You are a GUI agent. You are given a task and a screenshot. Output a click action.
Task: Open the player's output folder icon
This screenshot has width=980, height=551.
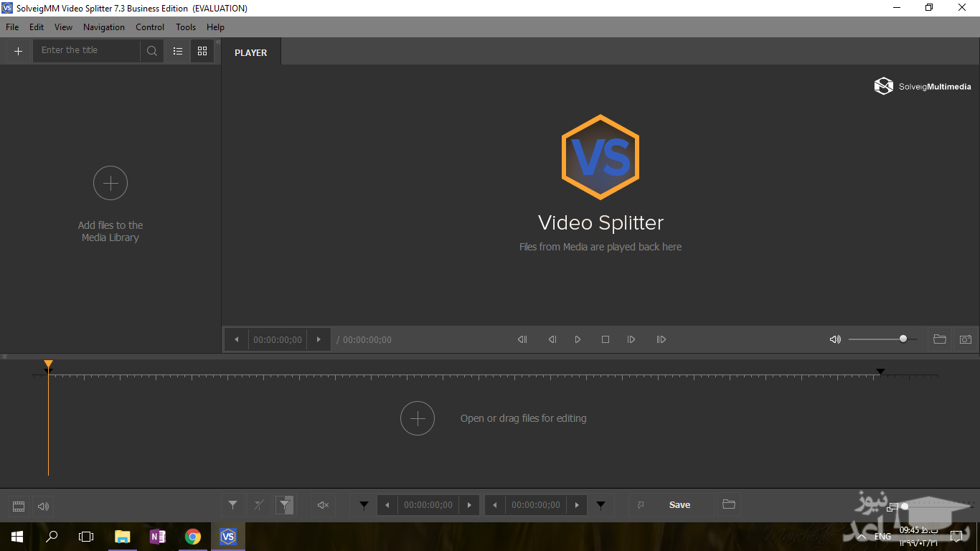pyautogui.click(x=939, y=339)
